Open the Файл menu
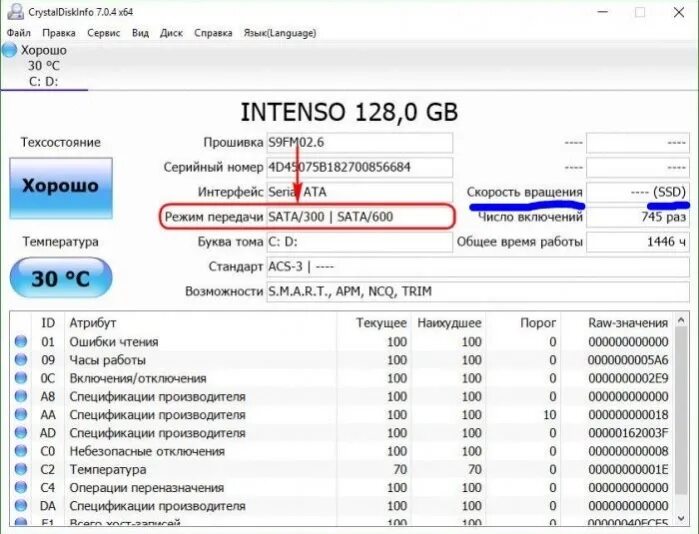Image resolution: width=699 pixels, height=534 pixels. (x=19, y=33)
